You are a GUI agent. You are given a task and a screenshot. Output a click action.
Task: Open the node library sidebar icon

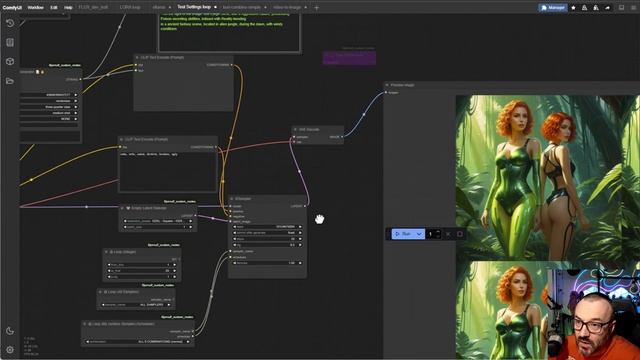pos(10,42)
